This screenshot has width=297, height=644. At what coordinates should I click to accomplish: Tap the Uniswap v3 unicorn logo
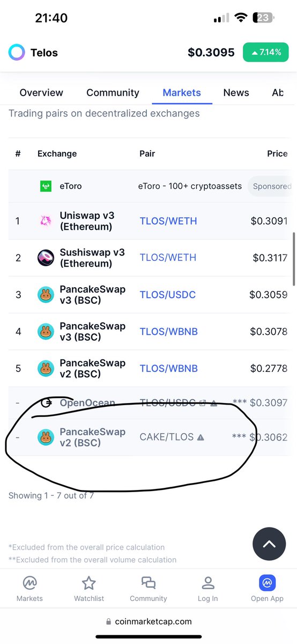[45, 221]
